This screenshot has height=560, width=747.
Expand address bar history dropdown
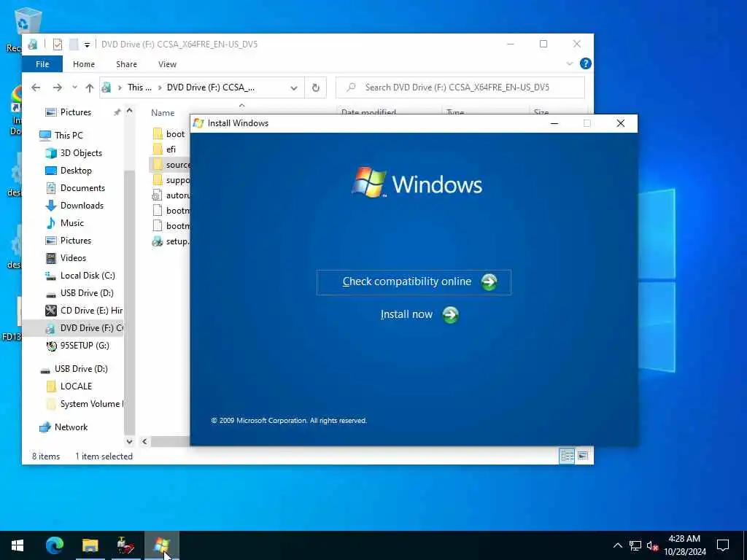(x=294, y=87)
